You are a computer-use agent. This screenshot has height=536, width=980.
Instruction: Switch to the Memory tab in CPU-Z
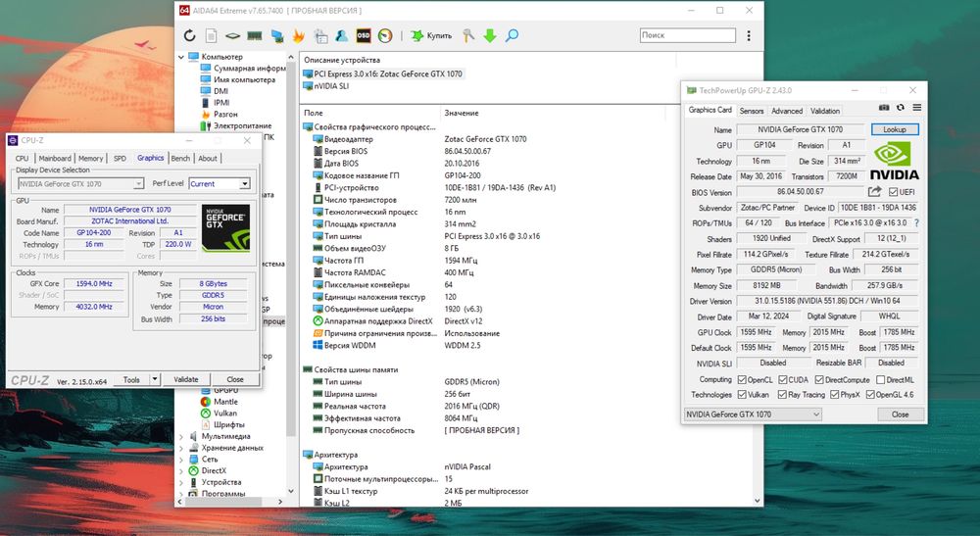(90, 159)
